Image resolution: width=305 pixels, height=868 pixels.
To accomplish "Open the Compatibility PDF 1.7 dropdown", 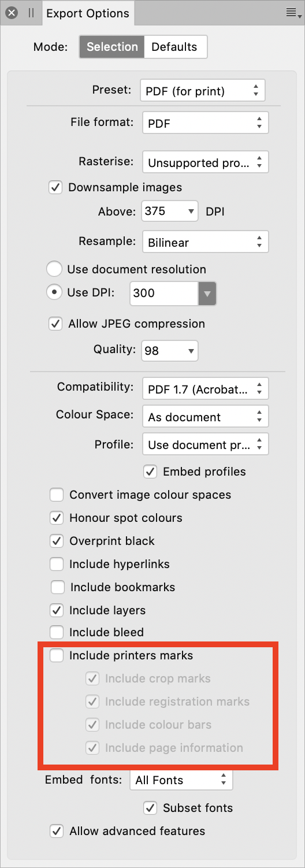I will click(x=206, y=389).
